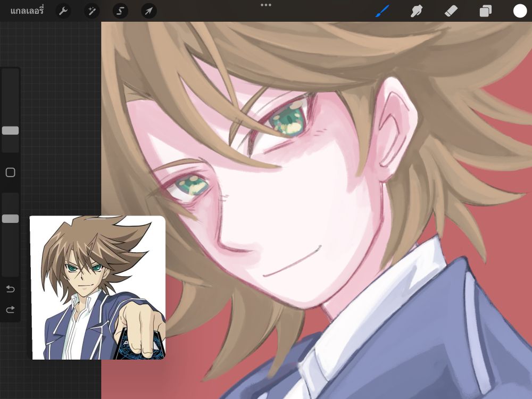Tap the square modify button in sidebar

click(11, 172)
